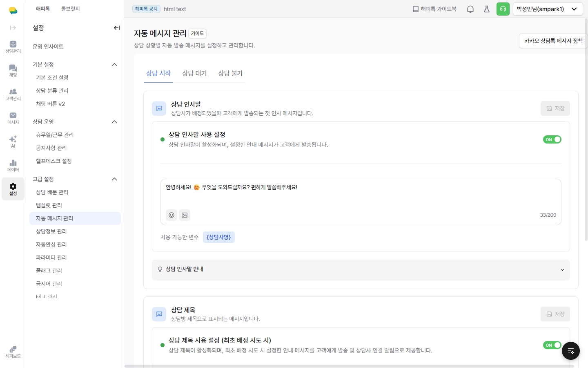
Task: Go to 기본 조건 설정
Action: [x=52, y=78]
